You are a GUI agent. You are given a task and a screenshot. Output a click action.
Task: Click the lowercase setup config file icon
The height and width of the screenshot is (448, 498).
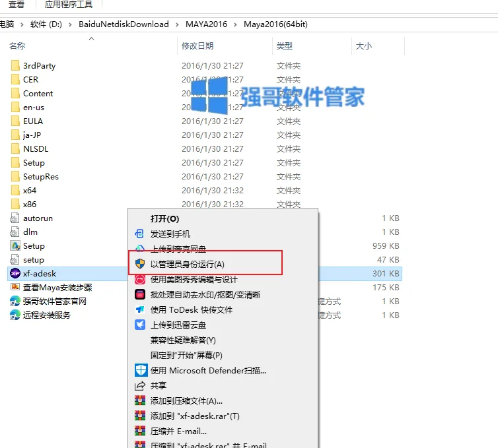coord(15,259)
